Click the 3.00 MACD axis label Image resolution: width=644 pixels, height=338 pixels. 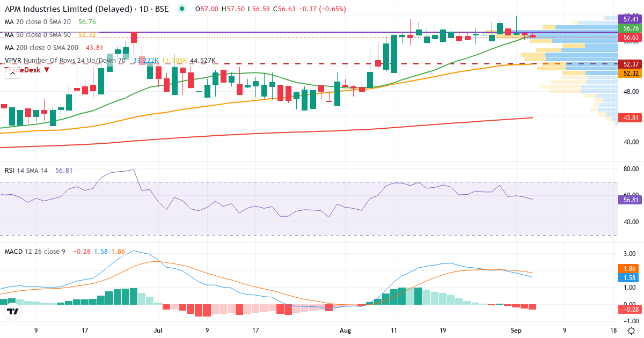[630, 253]
